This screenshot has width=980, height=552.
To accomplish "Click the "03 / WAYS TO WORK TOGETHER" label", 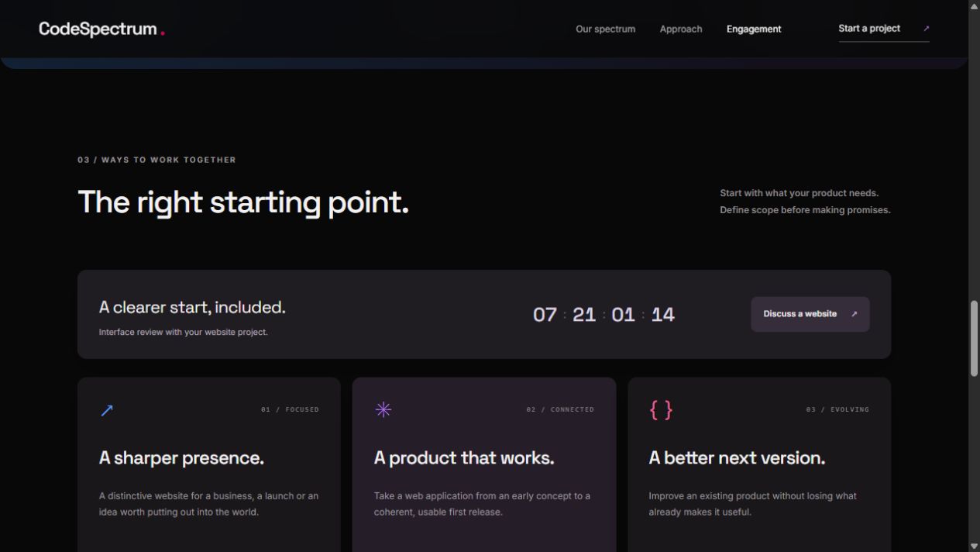I will click(156, 160).
